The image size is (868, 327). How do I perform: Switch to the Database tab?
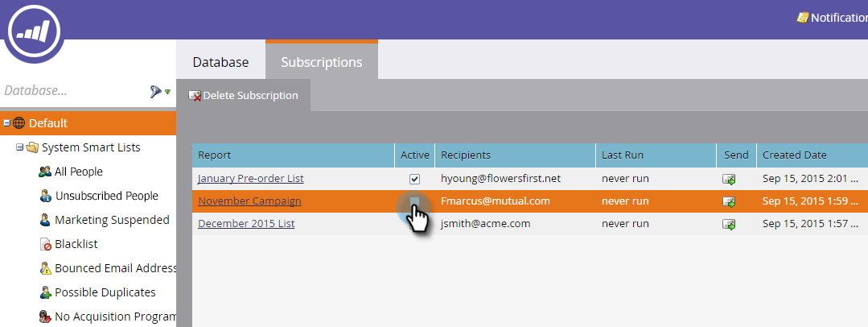tap(220, 62)
